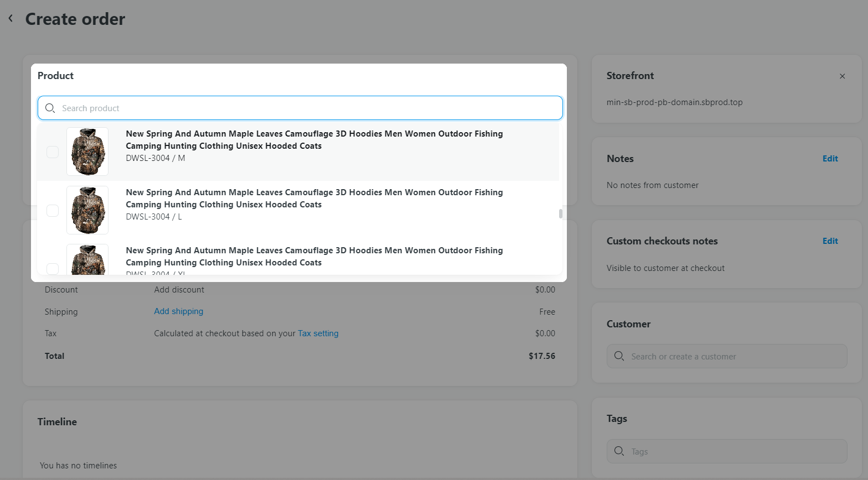Select the product title of the DWSL-3004 / L row
Screen dimensions: 868x480
pyautogui.click(x=314, y=199)
